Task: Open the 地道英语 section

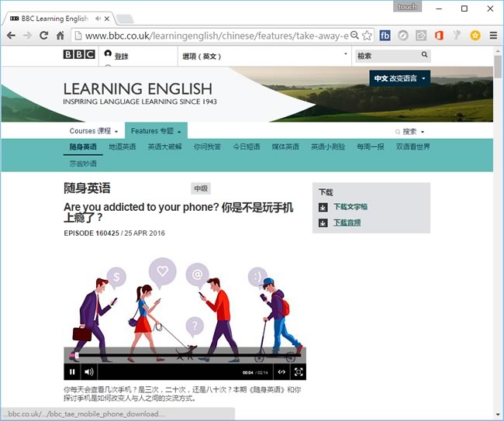Action: click(123, 147)
